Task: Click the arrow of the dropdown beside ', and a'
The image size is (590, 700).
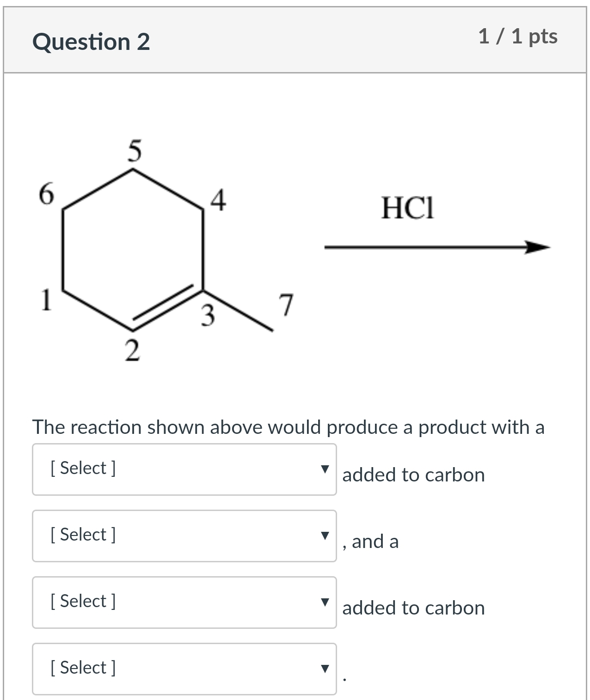Action: 325,536
